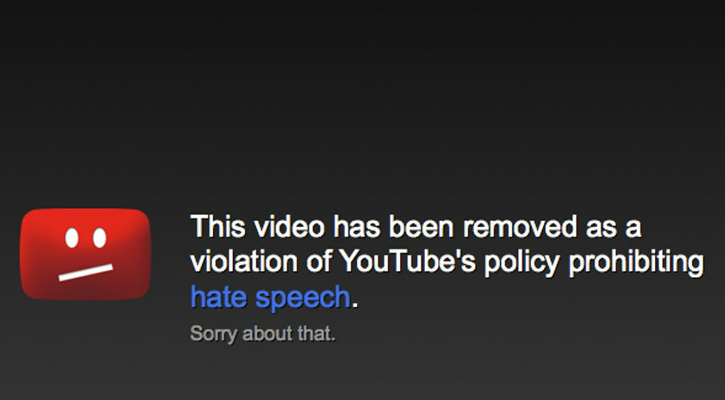Open the blue "hate speech" link
The image size is (725, 400).
270,297
